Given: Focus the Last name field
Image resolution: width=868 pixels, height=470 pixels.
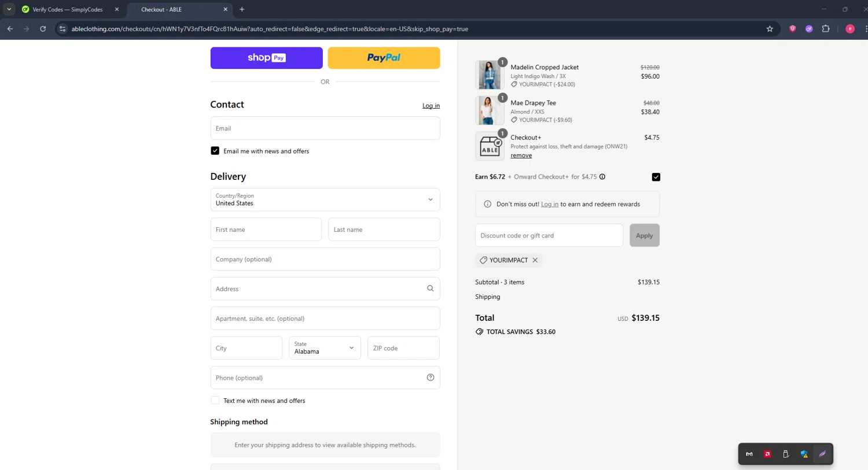Looking at the screenshot, I should 384,230.
